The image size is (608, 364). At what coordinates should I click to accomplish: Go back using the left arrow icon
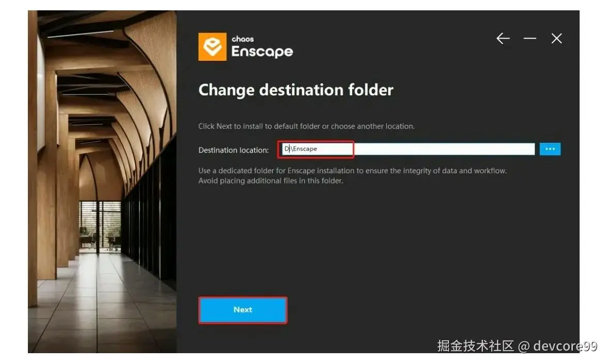click(503, 38)
